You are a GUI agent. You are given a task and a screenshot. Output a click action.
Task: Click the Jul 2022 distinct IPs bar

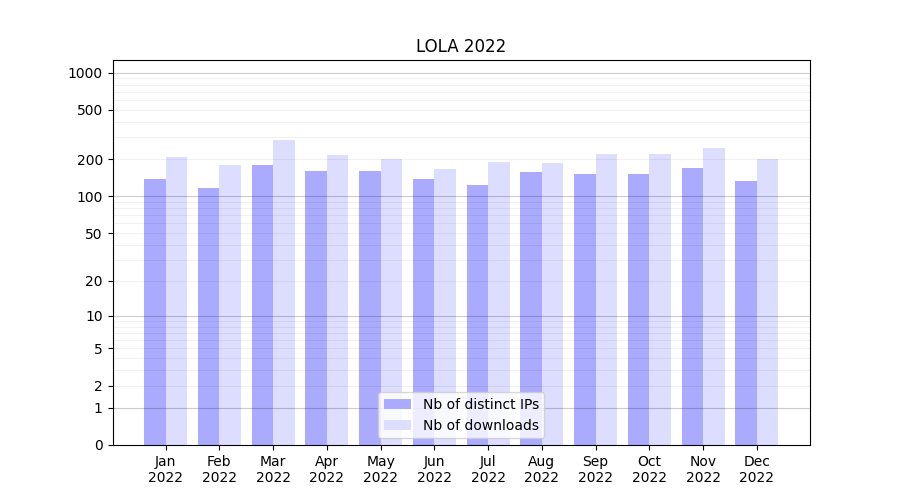point(477,315)
